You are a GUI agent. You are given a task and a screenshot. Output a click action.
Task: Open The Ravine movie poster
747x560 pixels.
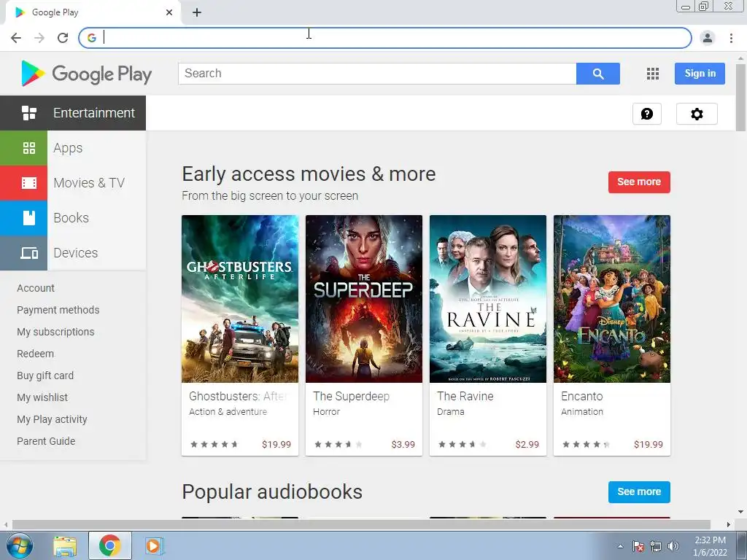click(x=488, y=299)
